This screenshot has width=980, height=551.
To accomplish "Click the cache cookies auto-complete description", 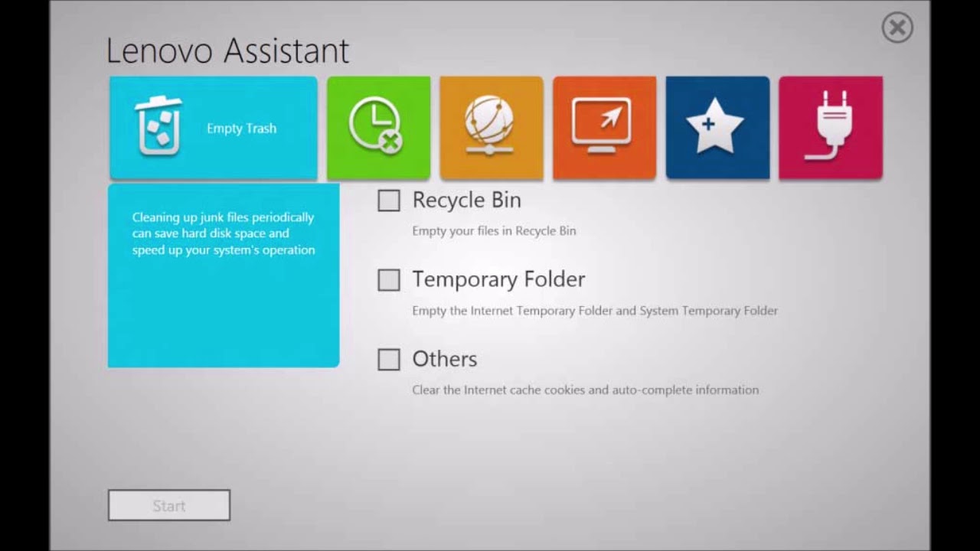I will pyautogui.click(x=586, y=390).
